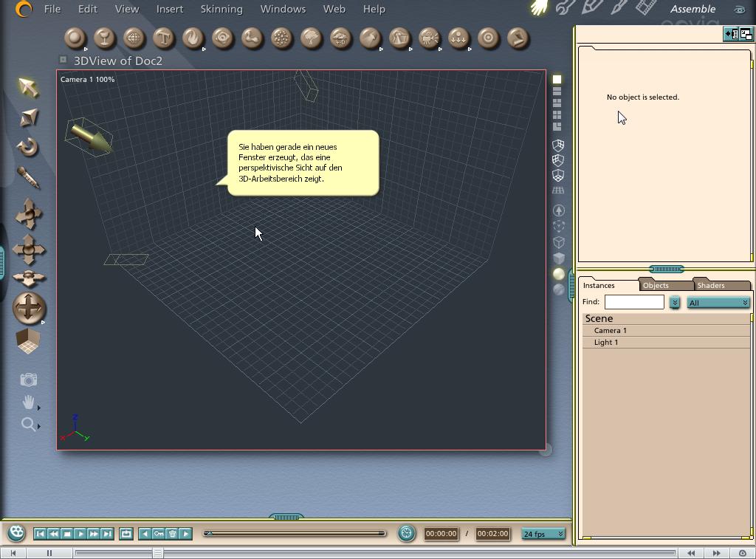756x559 pixels.
Task: Select the arrow selection tool in left toolbar
Action: point(28,88)
